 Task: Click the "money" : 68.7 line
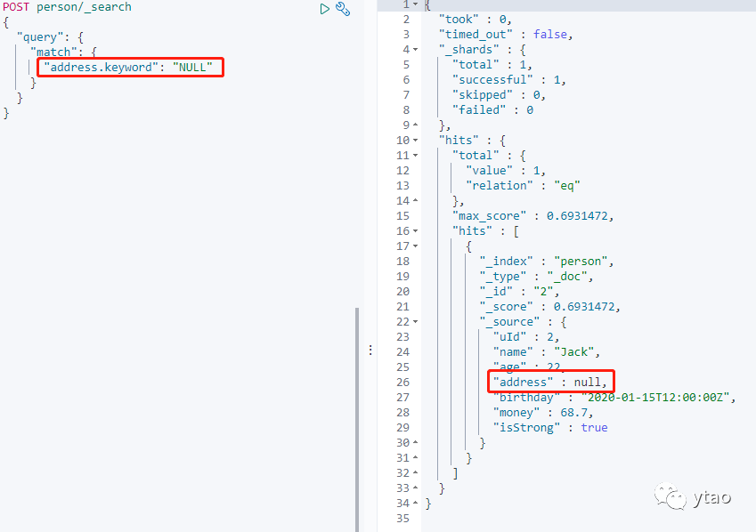[x=543, y=413]
